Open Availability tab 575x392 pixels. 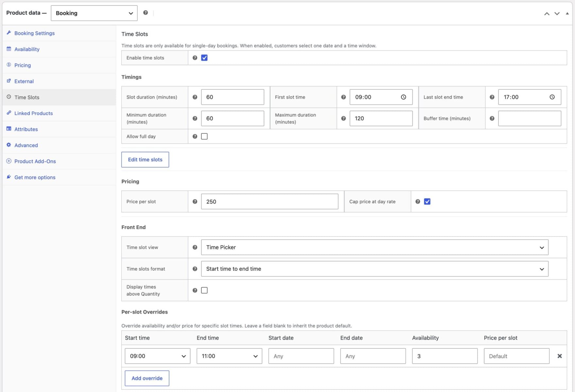click(x=59, y=49)
